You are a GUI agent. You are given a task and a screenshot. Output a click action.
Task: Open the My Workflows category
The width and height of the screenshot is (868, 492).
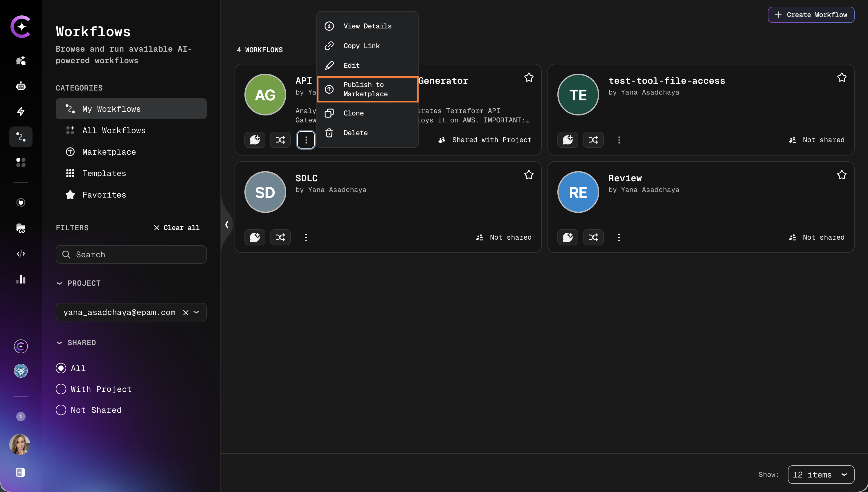131,109
